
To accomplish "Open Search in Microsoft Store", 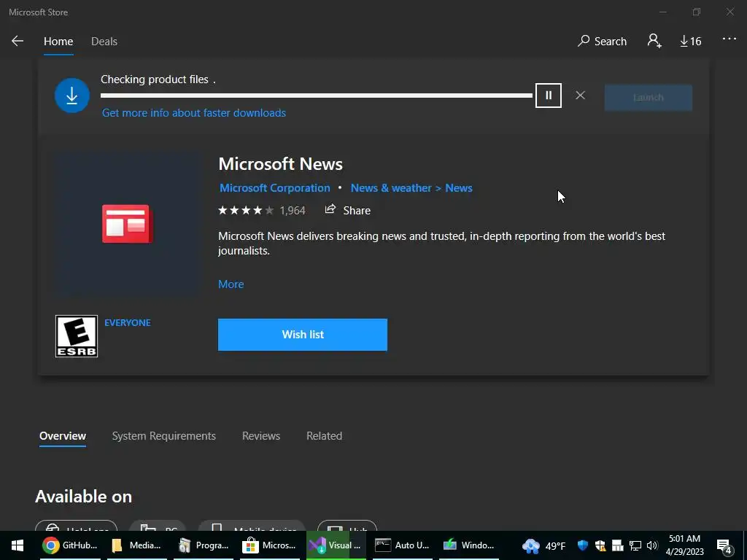I will coord(602,41).
